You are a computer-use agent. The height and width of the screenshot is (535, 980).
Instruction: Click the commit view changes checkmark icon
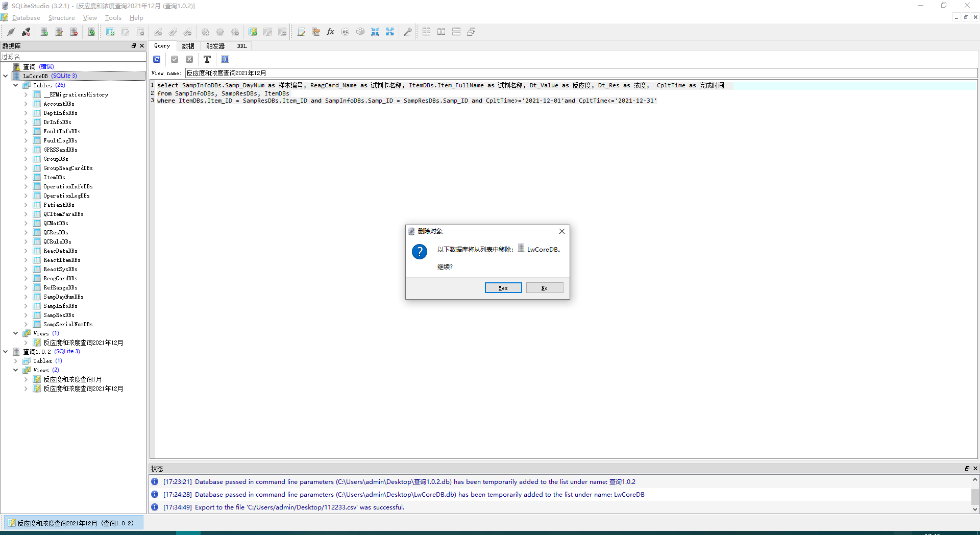[175, 59]
